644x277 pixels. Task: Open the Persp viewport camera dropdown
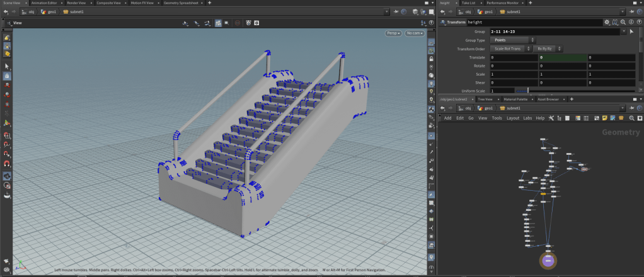click(x=393, y=33)
